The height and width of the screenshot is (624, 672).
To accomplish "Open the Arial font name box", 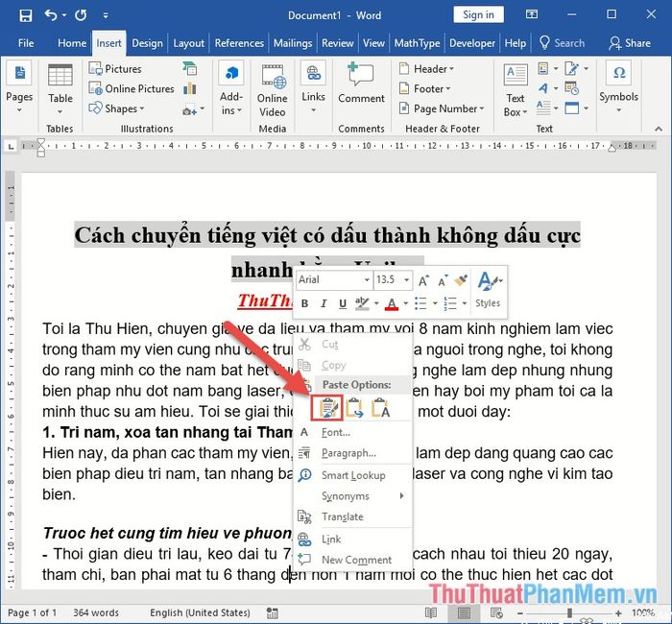I will 334,280.
